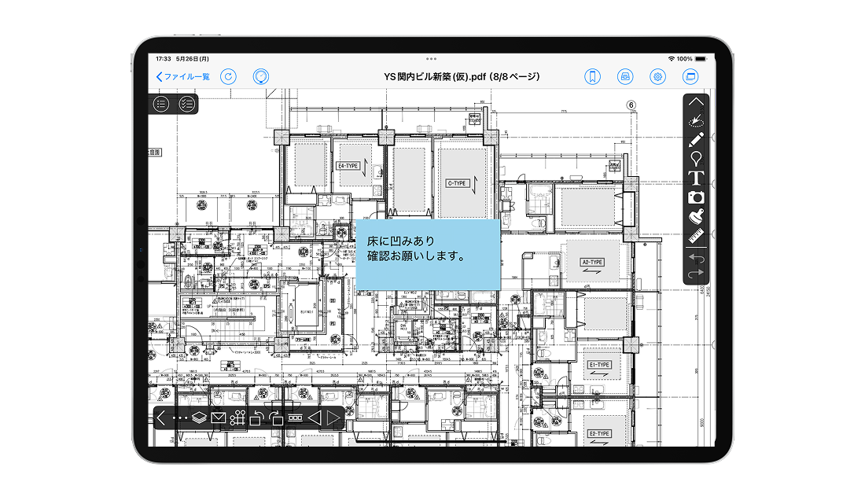
Task: Select the stamp tool
Action: point(696,216)
